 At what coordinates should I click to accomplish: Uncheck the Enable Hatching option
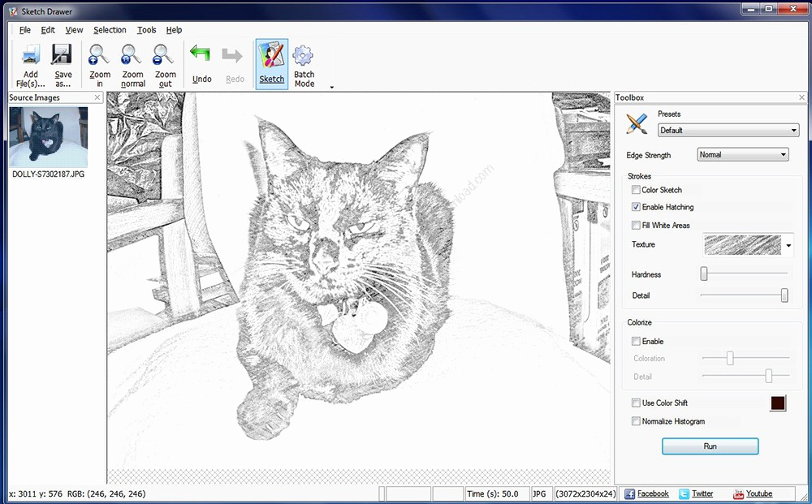[636, 207]
